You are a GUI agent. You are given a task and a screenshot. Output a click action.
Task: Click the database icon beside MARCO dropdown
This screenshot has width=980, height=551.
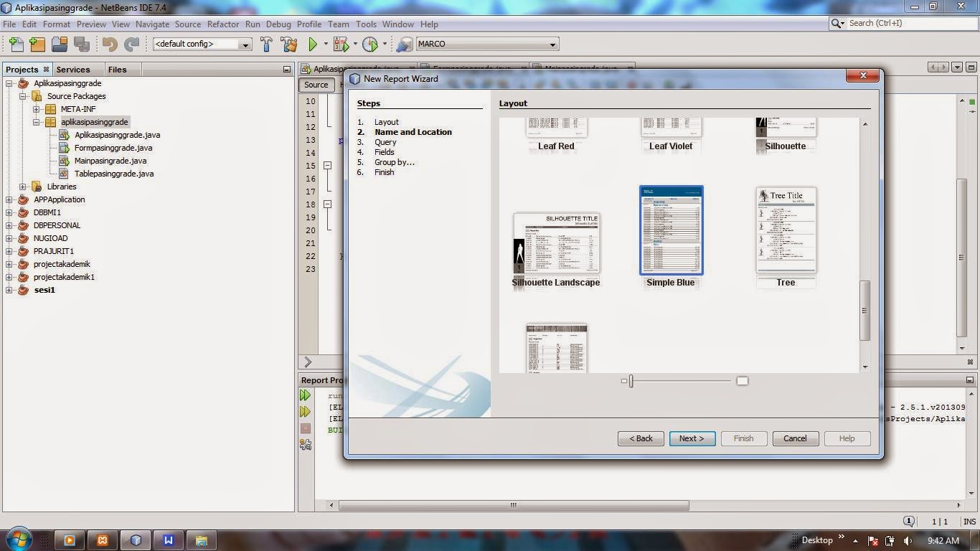coord(405,44)
